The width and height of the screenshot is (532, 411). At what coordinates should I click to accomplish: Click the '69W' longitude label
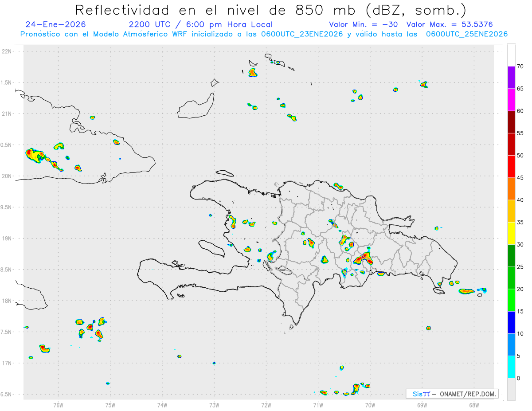[x=422, y=405]
